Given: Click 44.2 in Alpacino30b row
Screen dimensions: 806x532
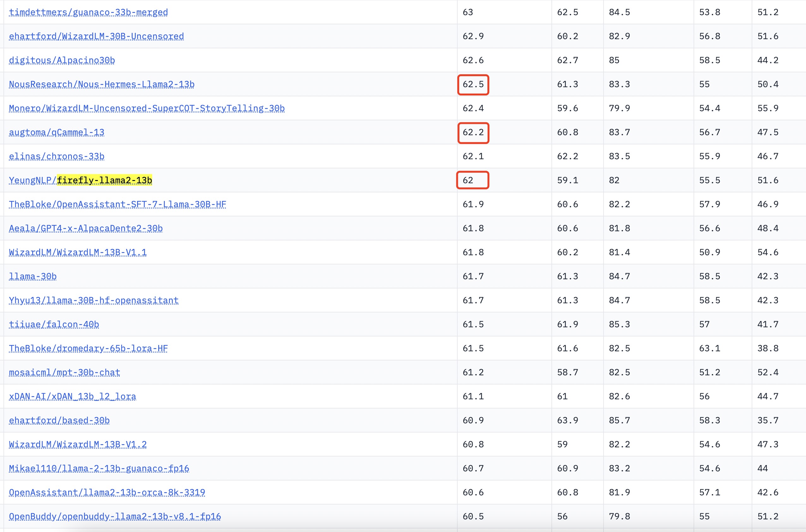Looking at the screenshot, I should (768, 60).
